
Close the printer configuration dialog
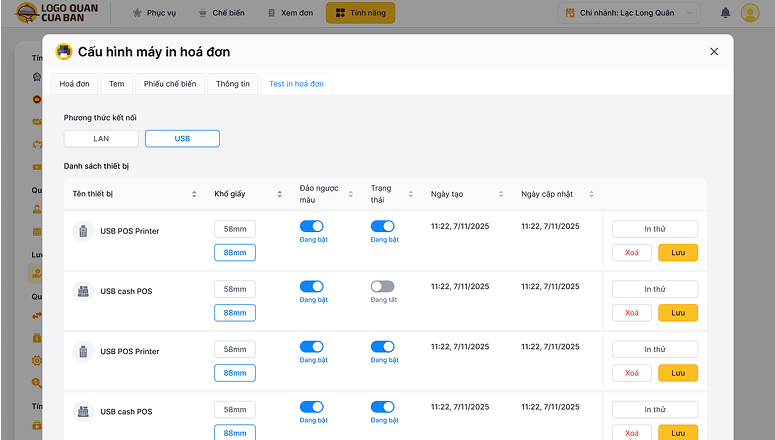714,51
